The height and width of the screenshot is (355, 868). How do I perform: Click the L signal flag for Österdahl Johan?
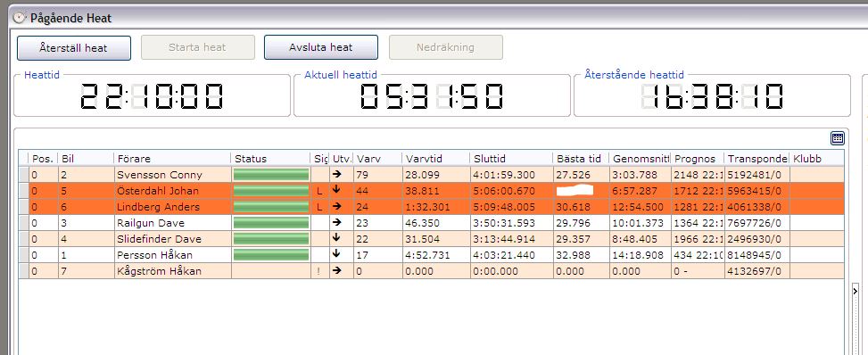(319, 191)
